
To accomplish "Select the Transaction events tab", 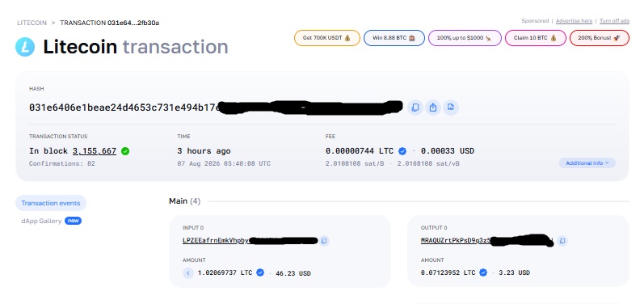I will (x=51, y=203).
